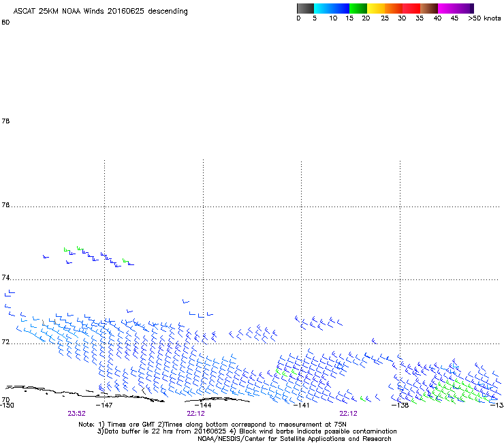Click the '72' latitude axis label
This screenshot has width=504, height=443.
point(5,342)
